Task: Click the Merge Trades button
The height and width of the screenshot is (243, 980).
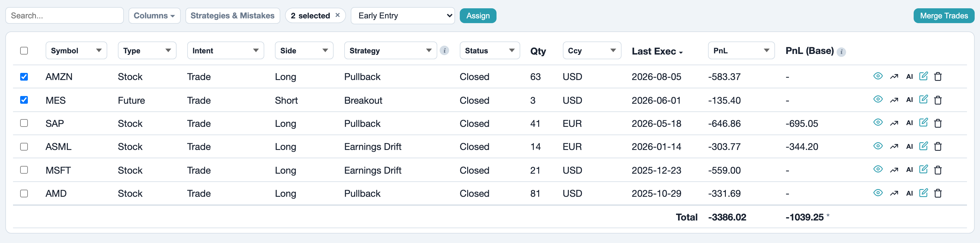Action: click(x=944, y=16)
